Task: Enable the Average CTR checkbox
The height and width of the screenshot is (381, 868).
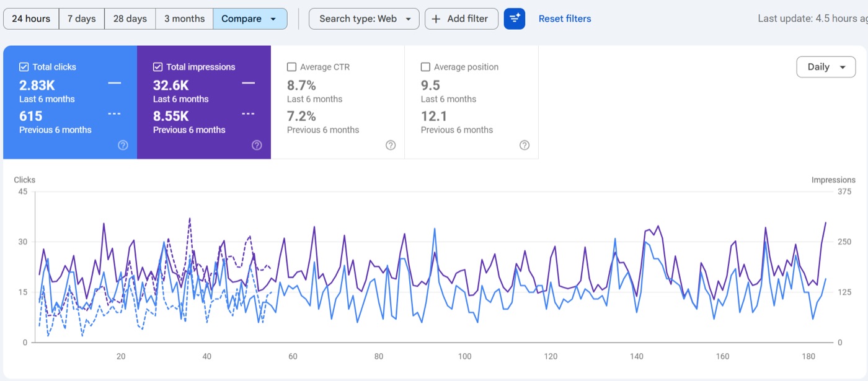Action: [x=292, y=67]
